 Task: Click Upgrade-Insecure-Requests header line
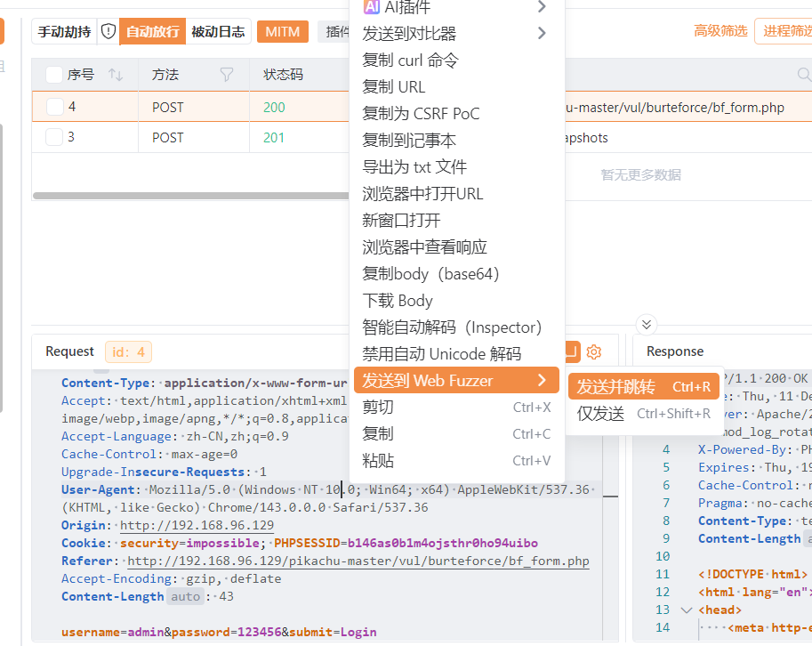[164, 472]
